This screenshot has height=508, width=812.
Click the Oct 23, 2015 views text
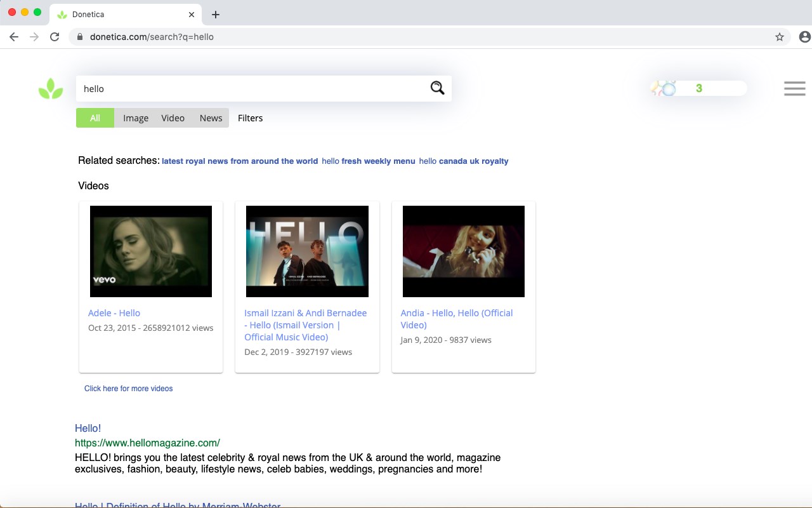[x=151, y=328]
